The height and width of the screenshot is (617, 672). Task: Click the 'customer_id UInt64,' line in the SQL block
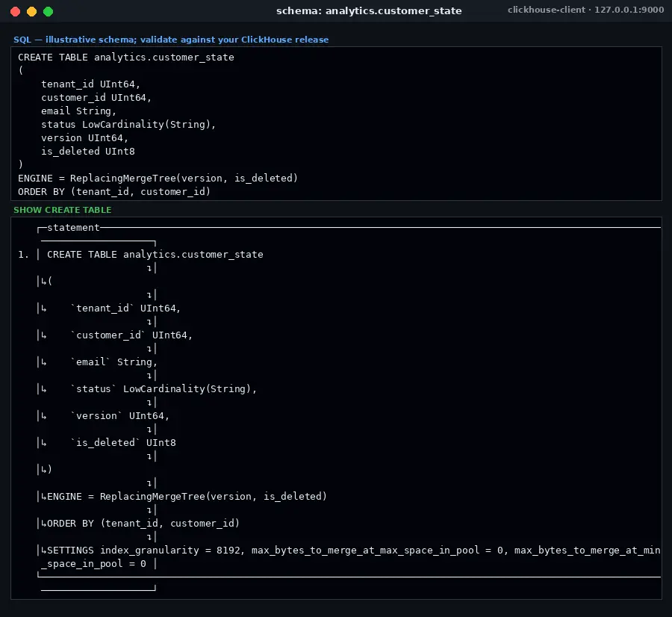click(x=96, y=98)
